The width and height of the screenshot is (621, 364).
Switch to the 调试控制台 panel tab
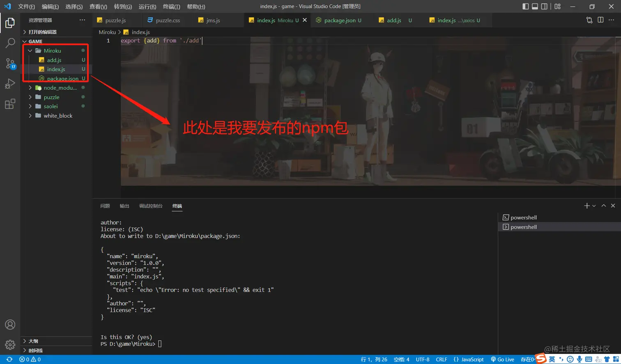[x=151, y=206]
